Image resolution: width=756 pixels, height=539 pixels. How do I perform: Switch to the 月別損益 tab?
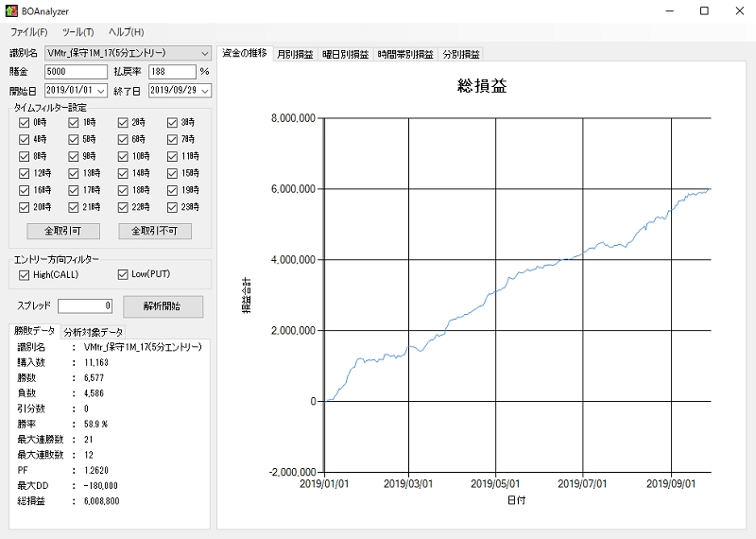pyautogui.click(x=295, y=55)
